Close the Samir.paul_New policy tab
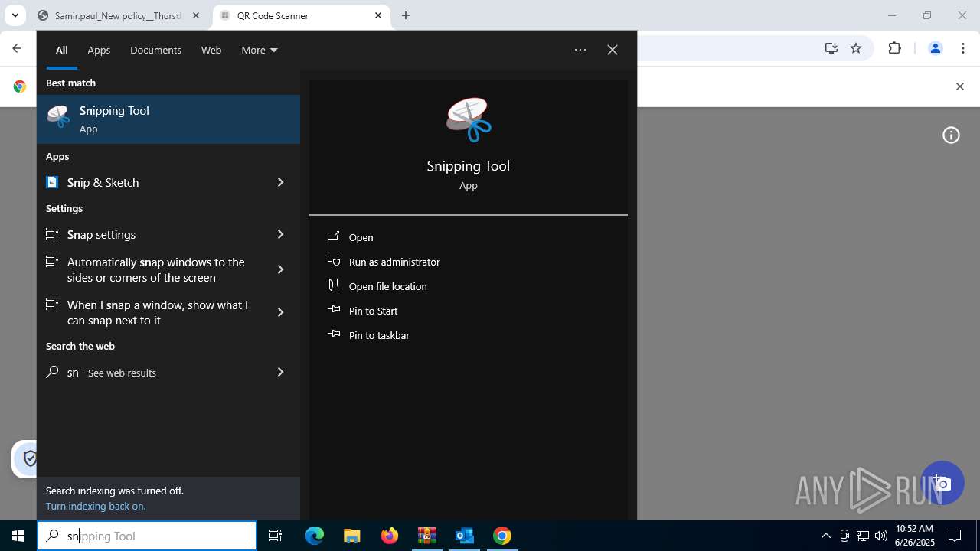Screen dimensions: 980x551 196,15
